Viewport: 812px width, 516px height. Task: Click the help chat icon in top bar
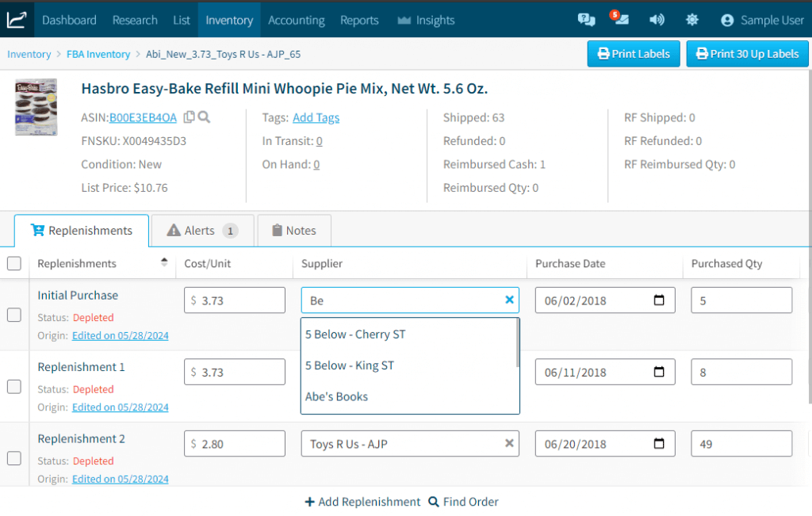tap(586, 21)
